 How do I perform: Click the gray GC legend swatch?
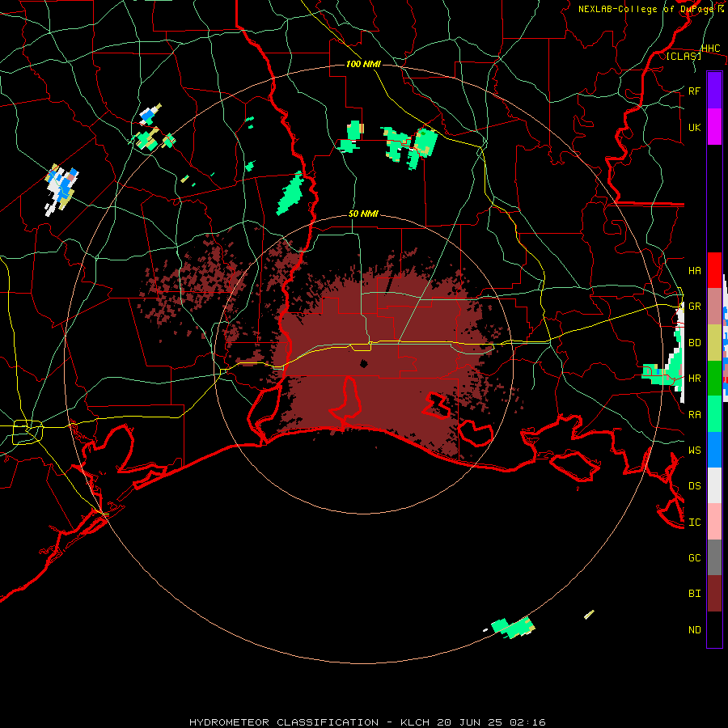pos(714,557)
